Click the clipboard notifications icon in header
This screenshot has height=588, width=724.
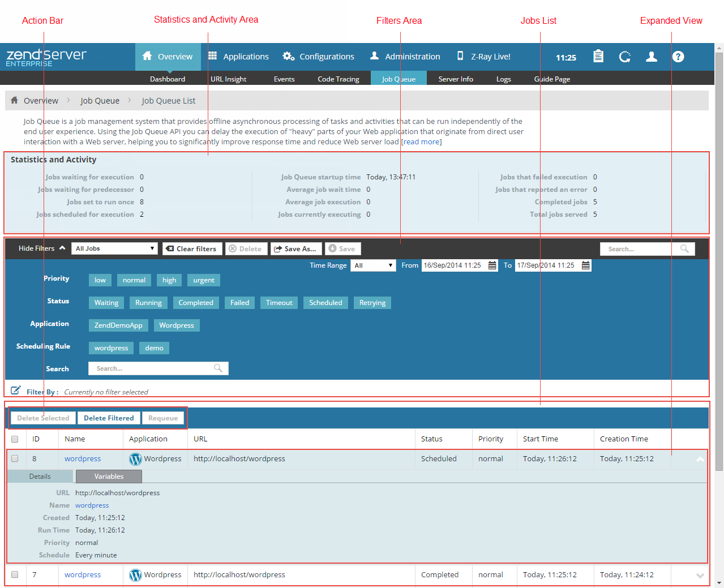click(598, 57)
